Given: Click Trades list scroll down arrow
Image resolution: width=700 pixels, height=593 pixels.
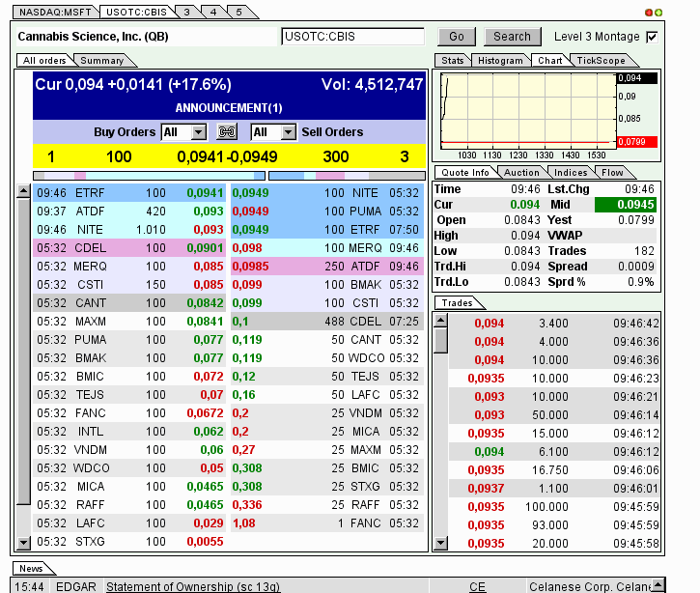Looking at the screenshot, I should point(440,544).
